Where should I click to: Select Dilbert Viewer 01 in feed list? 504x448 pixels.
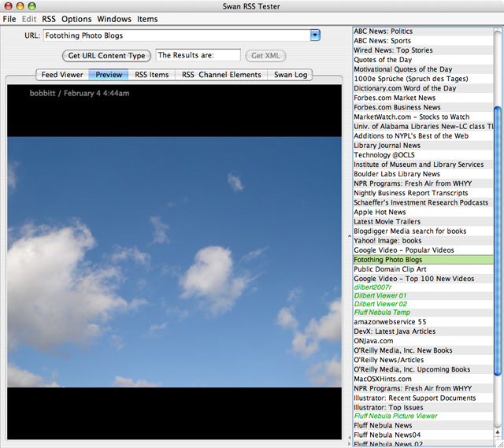380,298
